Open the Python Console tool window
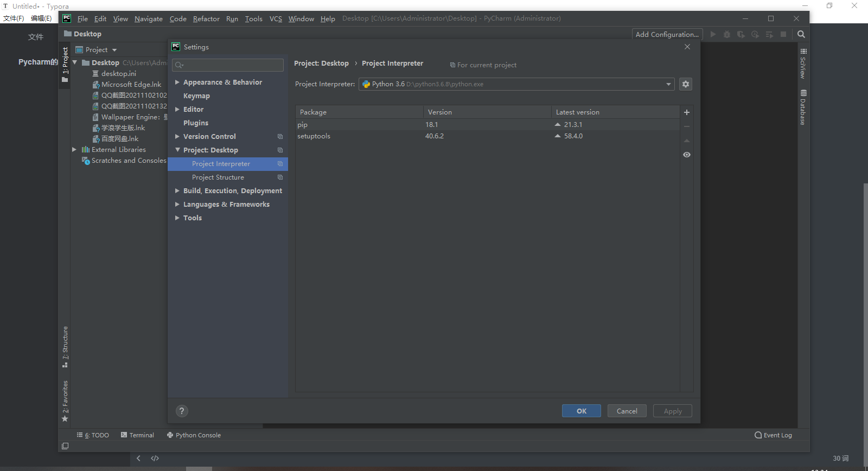This screenshot has height=471, width=868. click(x=194, y=435)
